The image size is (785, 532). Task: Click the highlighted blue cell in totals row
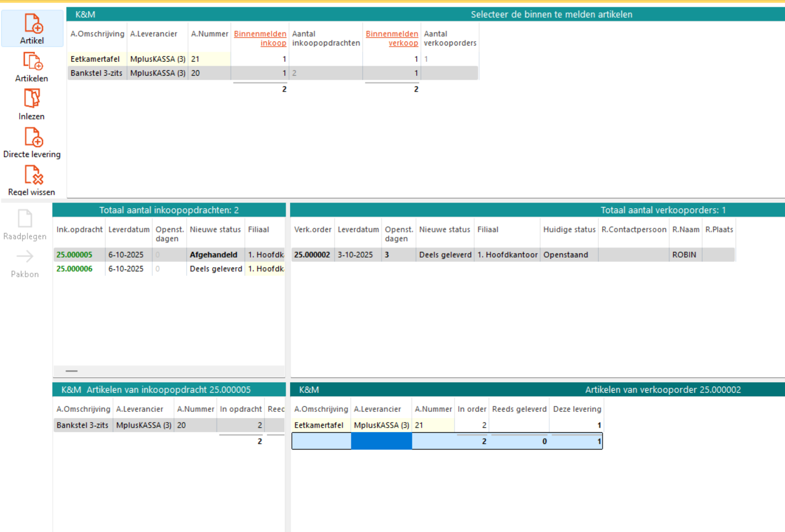(382, 442)
